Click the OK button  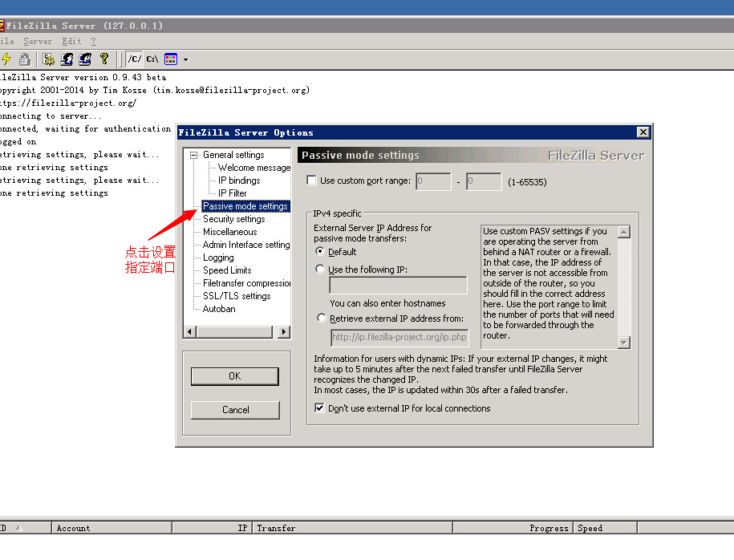point(235,376)
